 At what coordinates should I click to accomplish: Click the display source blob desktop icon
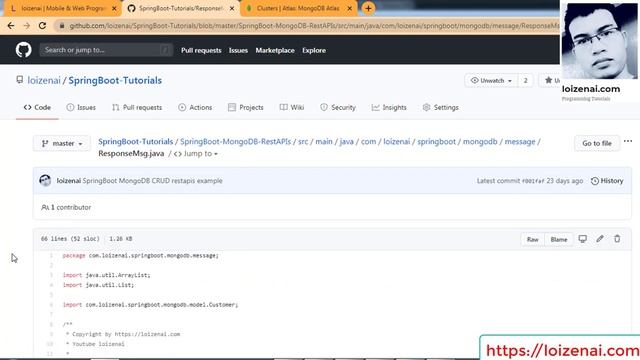(x=582, y=239)
